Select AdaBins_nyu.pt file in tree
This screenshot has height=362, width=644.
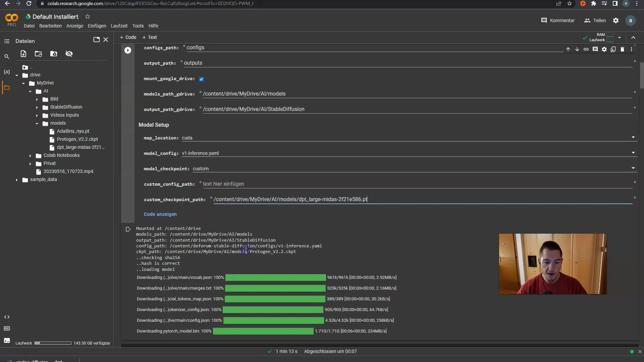pyautogui.click(x=73, y=131)
